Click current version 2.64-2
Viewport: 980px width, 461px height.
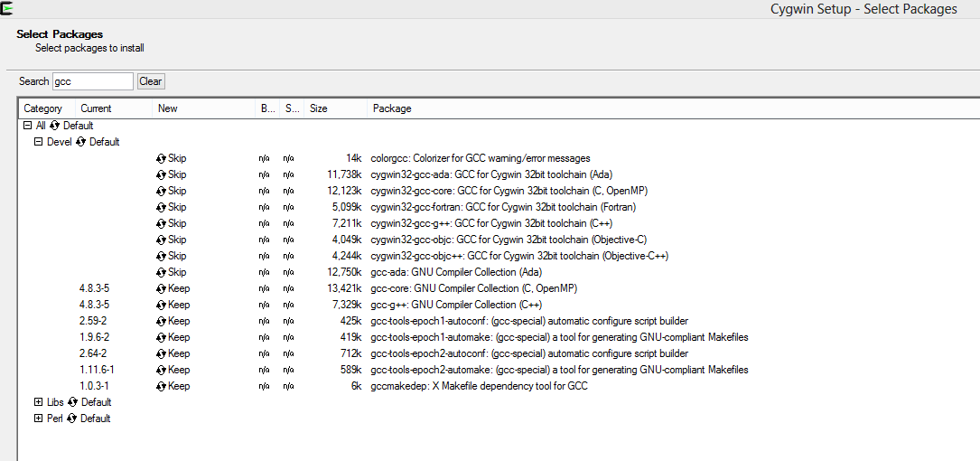coord(92,353)
